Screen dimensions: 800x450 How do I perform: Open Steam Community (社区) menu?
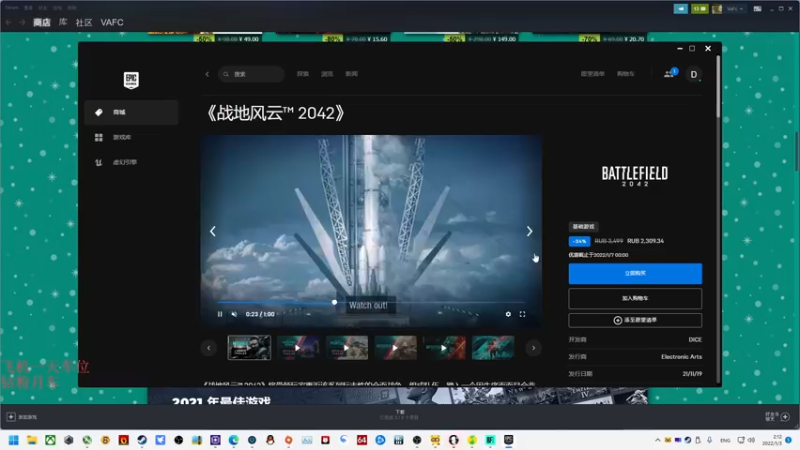84,22
